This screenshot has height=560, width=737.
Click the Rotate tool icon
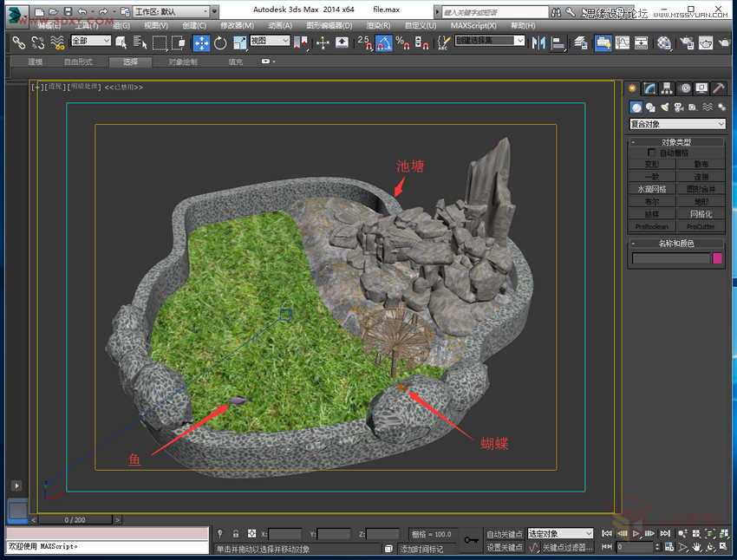(220, 42)
